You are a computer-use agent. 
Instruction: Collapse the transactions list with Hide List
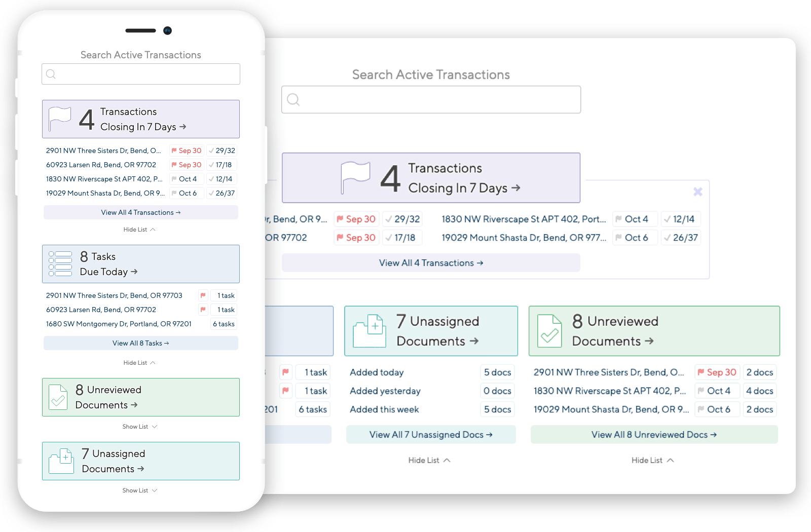[x=140, y=229]
